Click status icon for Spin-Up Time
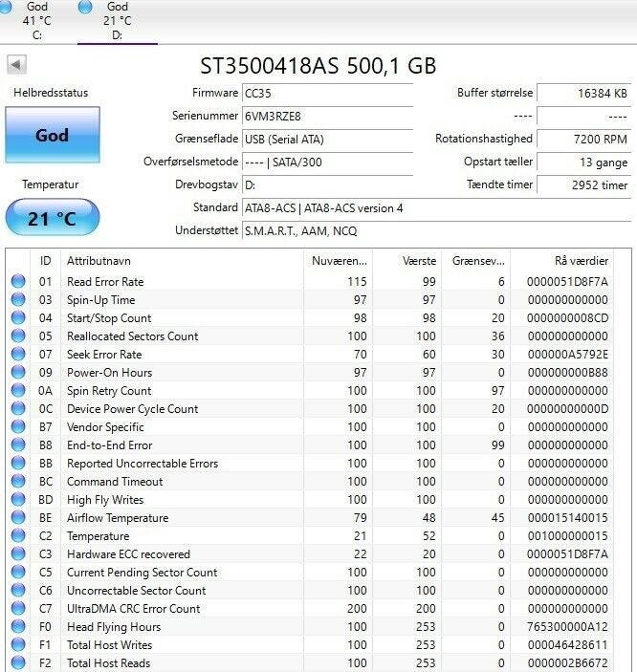The width and height of the screenshot is (637, 672). pyautogui.click(x=18, y=299)
